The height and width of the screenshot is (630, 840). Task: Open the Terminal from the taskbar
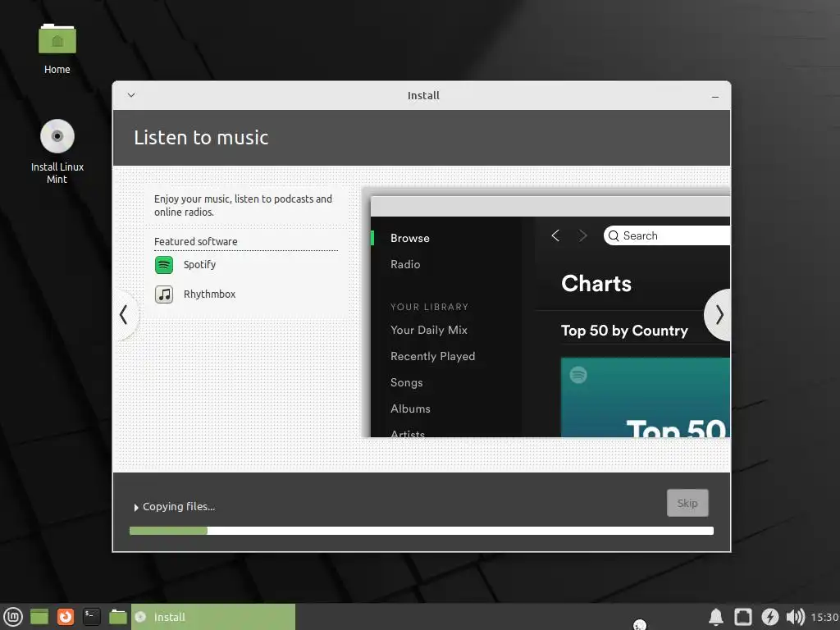tap(92, 617)
